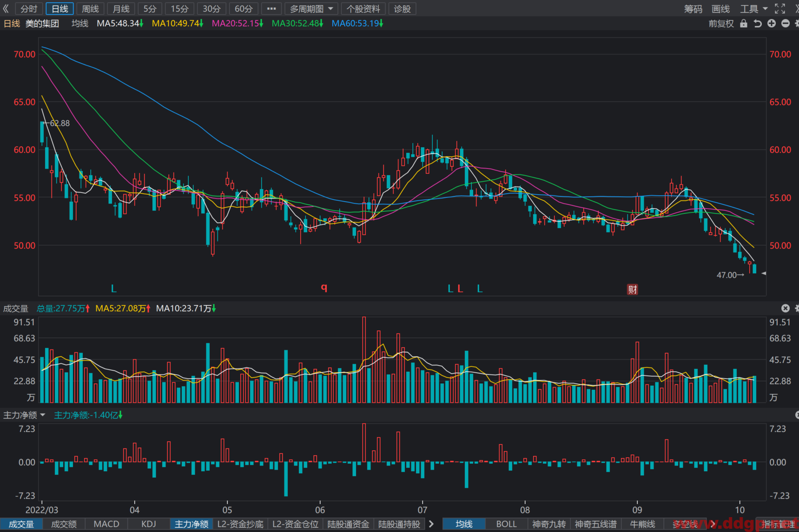Toggle 画线 drawing mode
This screenshot has width=799, height=532.
[x=720, y=9]
